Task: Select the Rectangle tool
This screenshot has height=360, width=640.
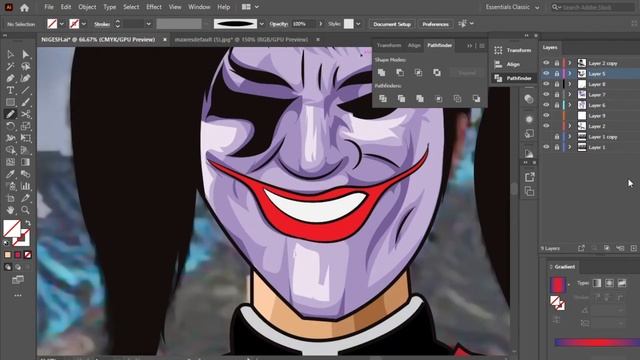Action: 11,102
